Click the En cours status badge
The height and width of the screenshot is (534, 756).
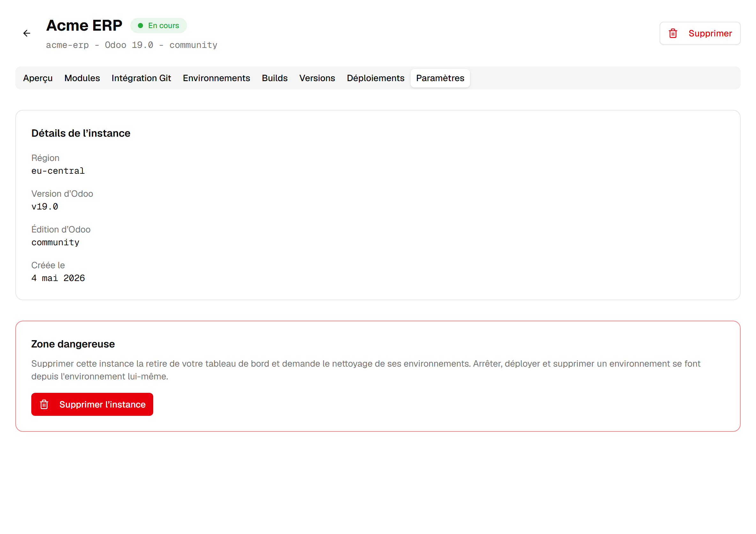pos(158,26)
